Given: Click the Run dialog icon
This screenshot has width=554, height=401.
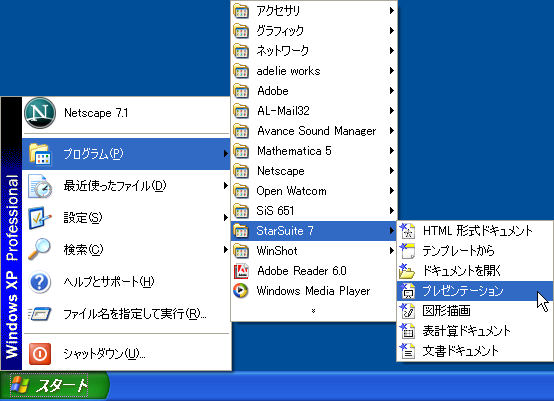Looking at the screenshot, I should tap(40, 314).
